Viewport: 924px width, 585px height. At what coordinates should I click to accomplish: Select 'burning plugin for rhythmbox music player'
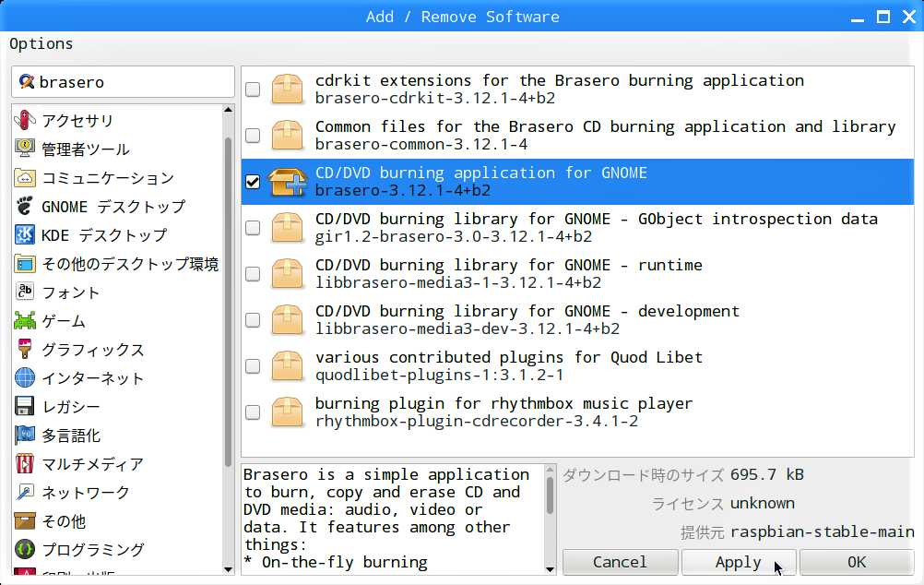tap(577, 412)
